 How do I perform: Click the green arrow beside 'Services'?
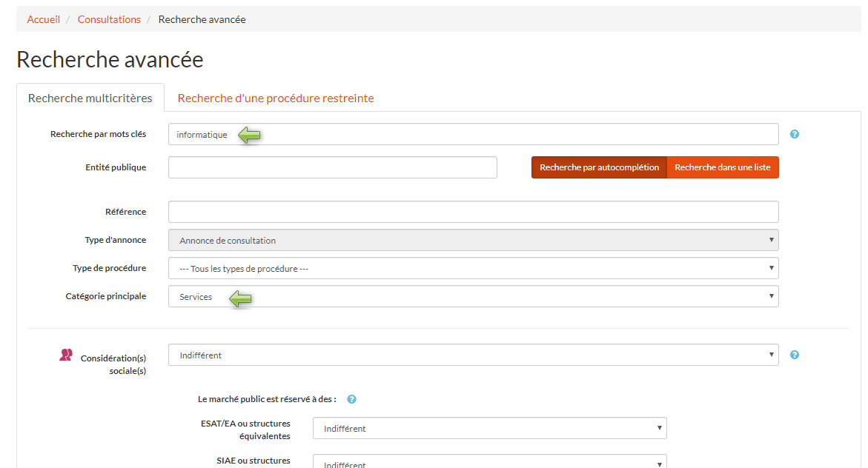(240, 298)
